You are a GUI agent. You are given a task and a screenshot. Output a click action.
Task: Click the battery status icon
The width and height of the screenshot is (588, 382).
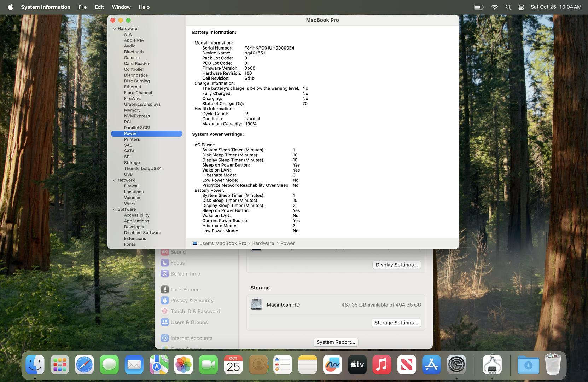coord(479,7)
